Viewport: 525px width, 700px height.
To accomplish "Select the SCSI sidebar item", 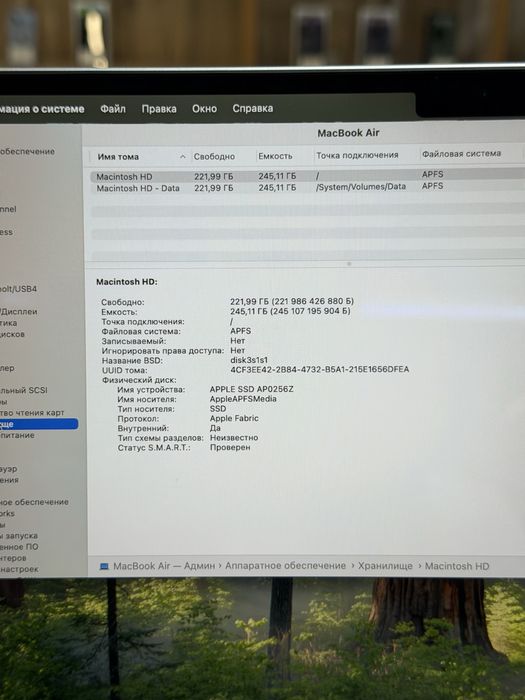I will [23, 390].
